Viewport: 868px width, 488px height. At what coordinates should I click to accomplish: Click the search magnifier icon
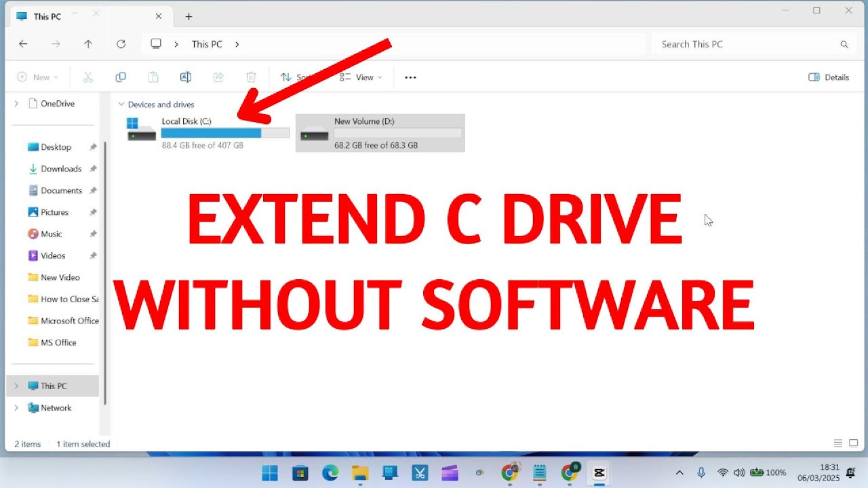click(844, 44)
